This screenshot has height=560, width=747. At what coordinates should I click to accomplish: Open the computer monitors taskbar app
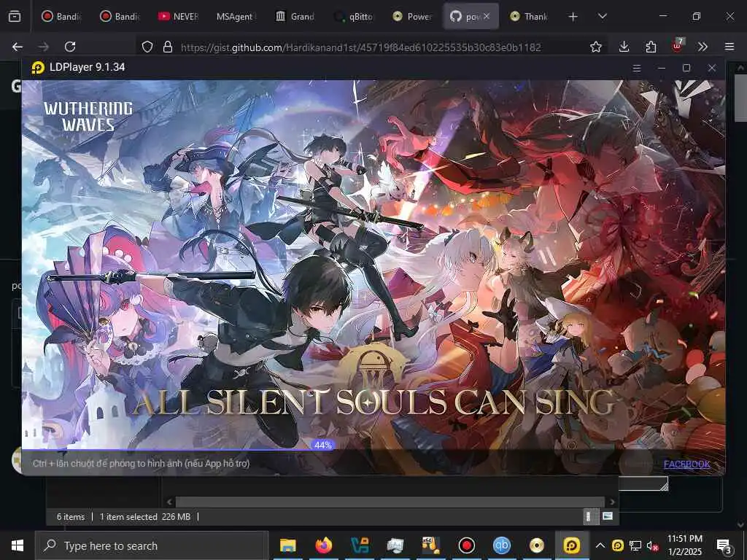(x=395, y=545)
